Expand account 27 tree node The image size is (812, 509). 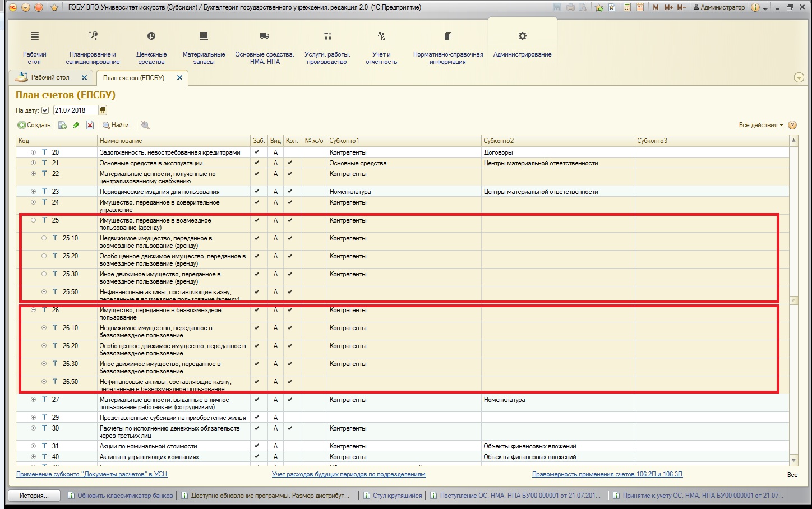(34, 400)
